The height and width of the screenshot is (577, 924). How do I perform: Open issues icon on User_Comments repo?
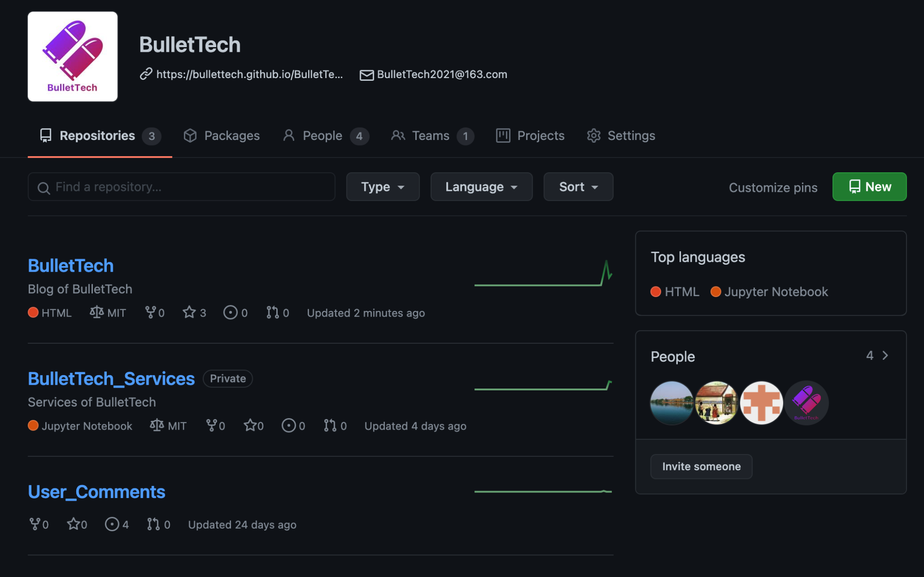112,524
